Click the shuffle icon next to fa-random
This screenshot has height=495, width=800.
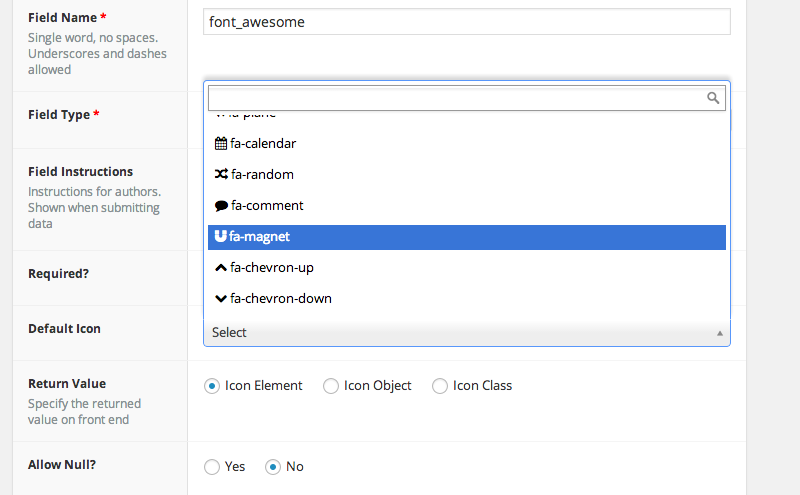221,175
